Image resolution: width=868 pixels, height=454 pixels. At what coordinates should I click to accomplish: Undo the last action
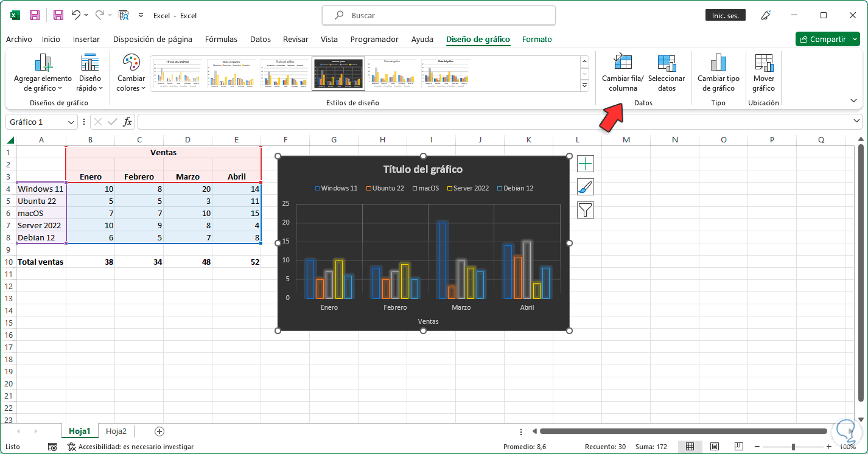75,15
